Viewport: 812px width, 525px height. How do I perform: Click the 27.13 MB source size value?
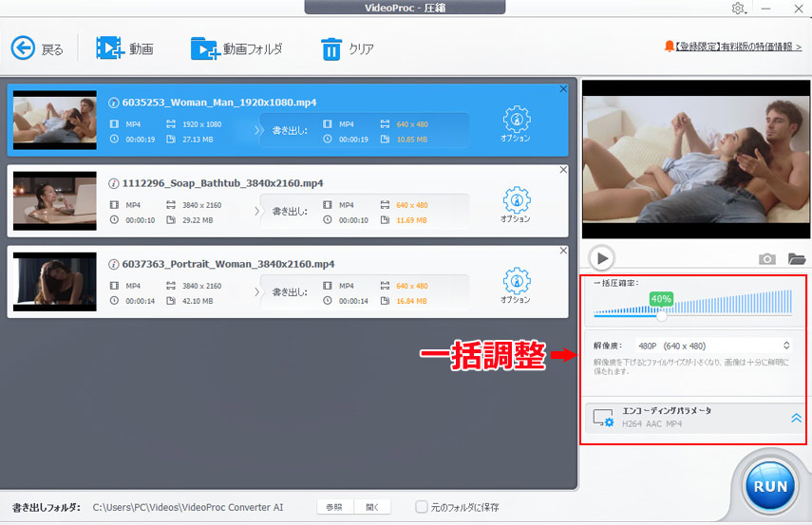[198, 140]
